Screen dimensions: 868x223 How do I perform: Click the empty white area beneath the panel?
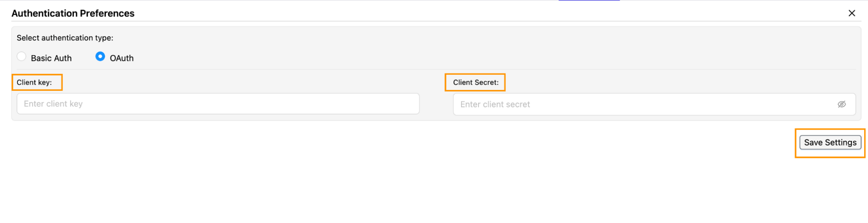(x=391, y=183)
